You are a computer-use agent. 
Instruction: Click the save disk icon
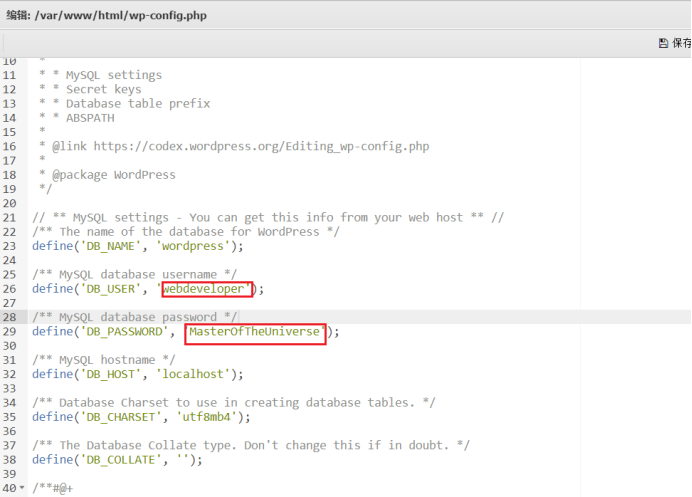[x=663, y=43]
